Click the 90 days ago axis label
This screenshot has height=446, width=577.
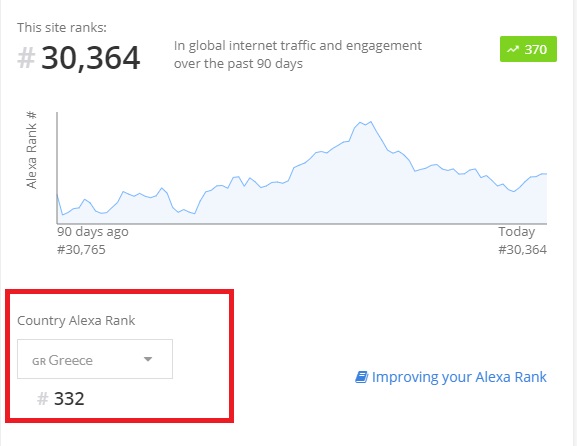point(93,232)
